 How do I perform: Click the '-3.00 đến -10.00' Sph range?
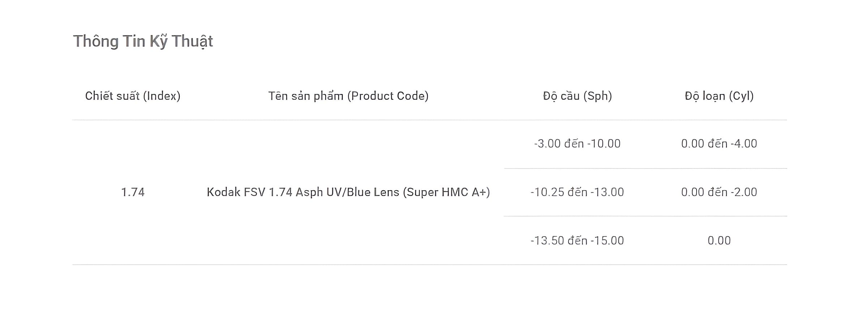(577, 144)
